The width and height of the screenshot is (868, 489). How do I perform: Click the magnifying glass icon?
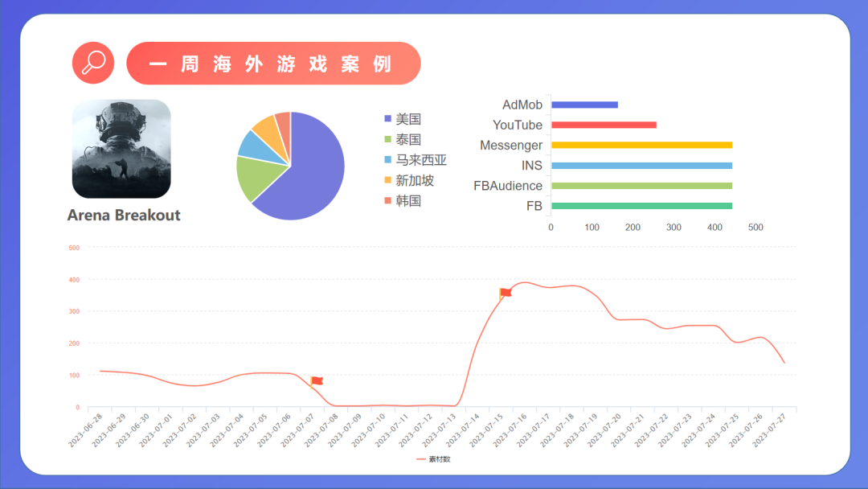pyautogui.click(x=93, y=62)
